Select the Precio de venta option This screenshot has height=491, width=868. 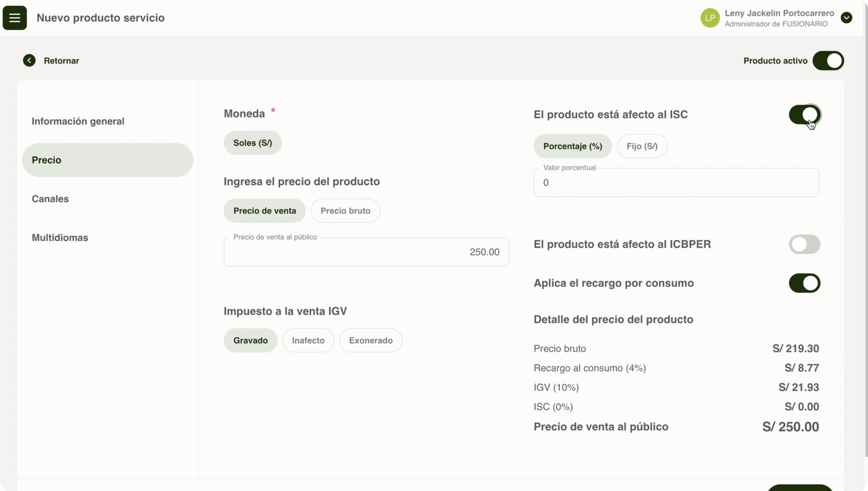264,210
